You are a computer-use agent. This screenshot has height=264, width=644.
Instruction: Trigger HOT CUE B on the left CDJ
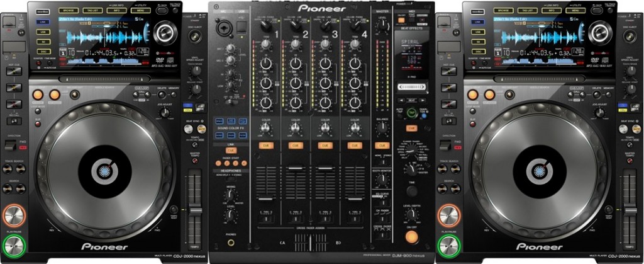(14, 87)
